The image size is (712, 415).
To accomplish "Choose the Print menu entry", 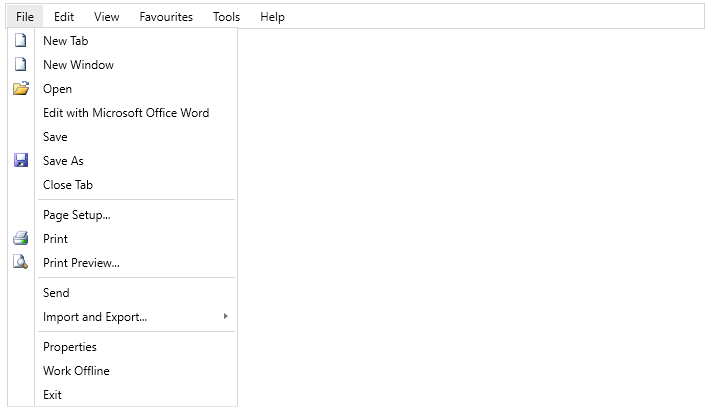I will pyautogui.click(x=123, y=239).
